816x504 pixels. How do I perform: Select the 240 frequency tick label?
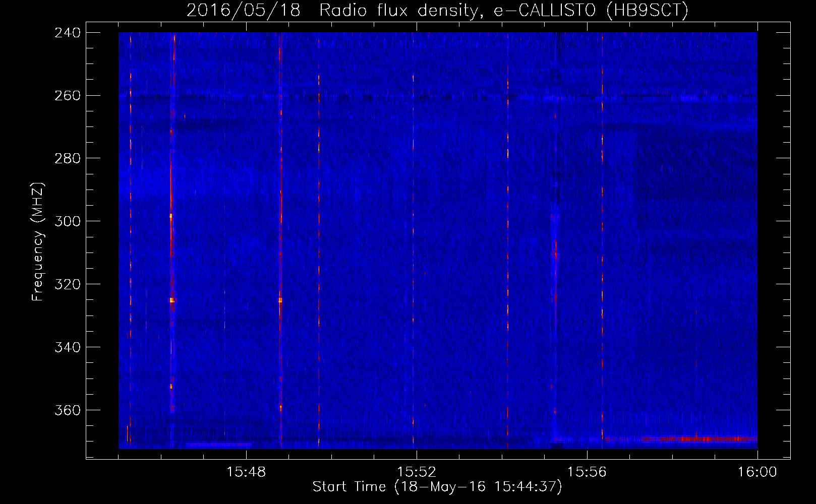(x=68, y=33)
